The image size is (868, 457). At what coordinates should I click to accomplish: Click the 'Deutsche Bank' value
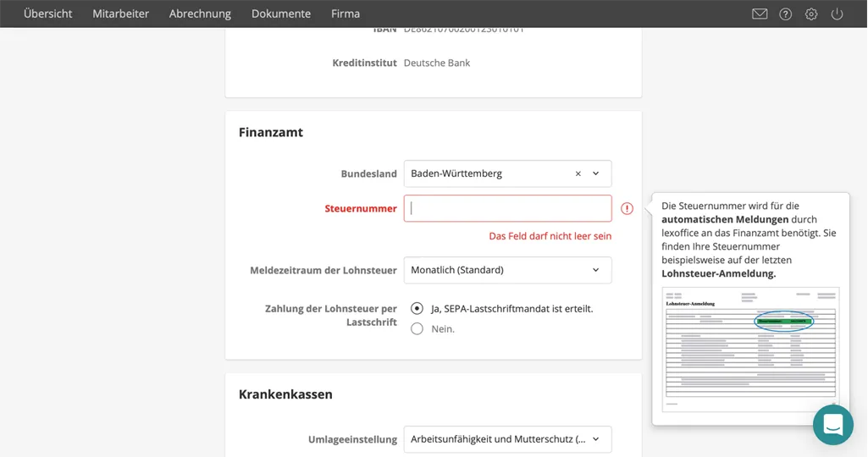pyautogui.click(x=437, y=63)
